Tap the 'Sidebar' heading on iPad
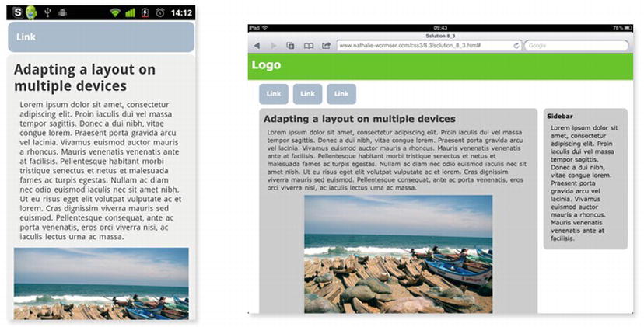Screen dimensions: 644x327 point(560,116)
